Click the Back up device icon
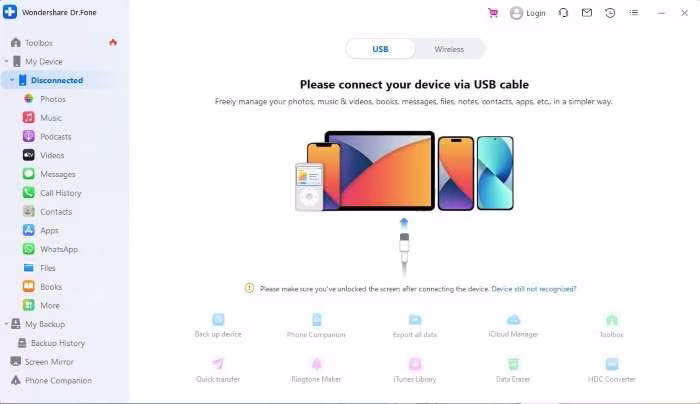 (x=218, y=319)
